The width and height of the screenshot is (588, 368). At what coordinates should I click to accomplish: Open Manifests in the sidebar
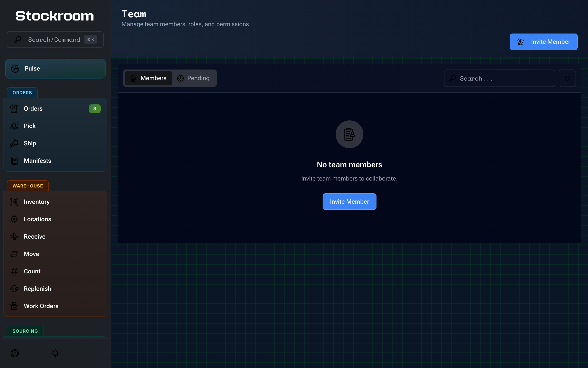tap(55, 161)
